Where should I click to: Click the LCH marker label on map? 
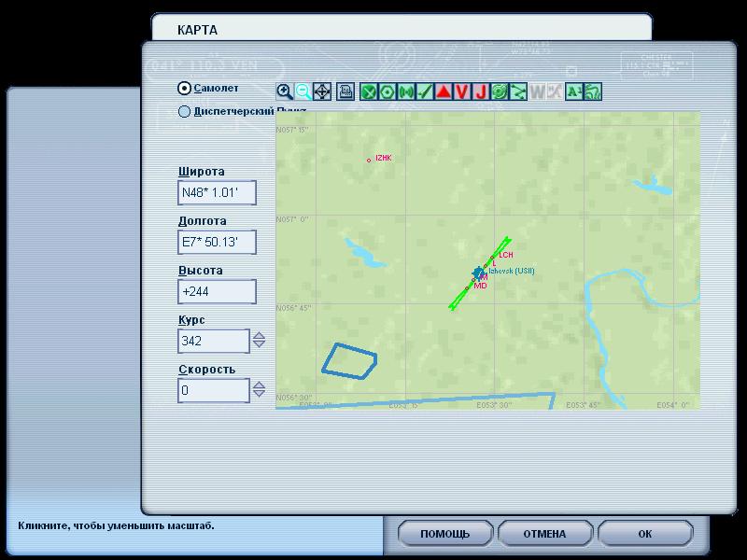point(506,255)
